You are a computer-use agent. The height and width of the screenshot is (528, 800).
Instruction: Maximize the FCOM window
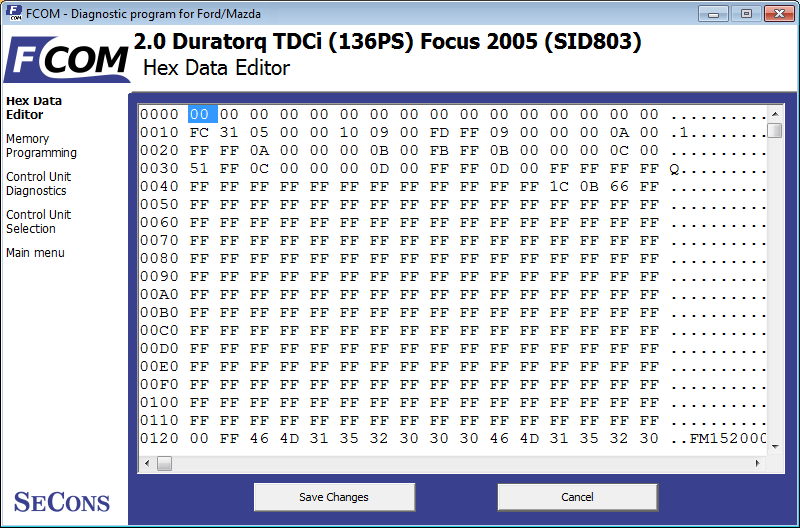746,14
